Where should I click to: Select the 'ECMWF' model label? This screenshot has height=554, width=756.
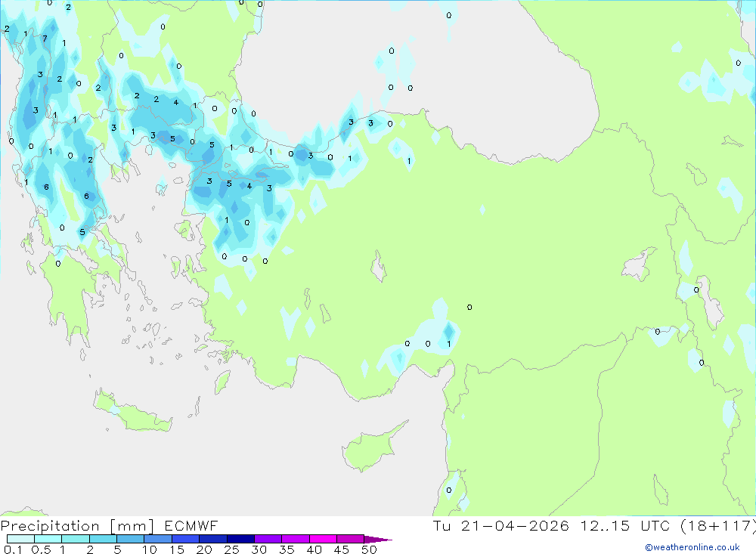[191, 525]
